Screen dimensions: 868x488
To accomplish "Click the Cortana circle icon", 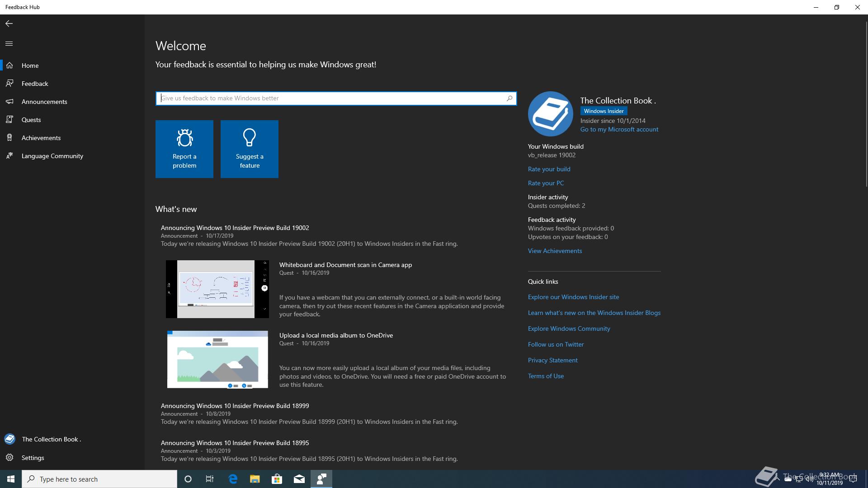I will pyautogui.click(x=188, y=479).
